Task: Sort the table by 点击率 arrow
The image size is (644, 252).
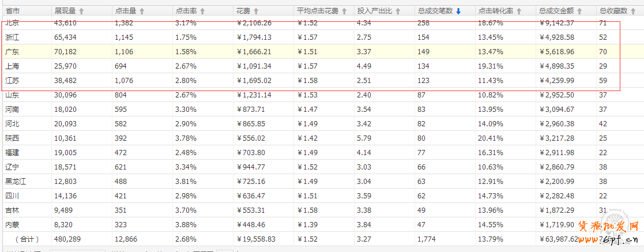Action: tap(202, 11)
